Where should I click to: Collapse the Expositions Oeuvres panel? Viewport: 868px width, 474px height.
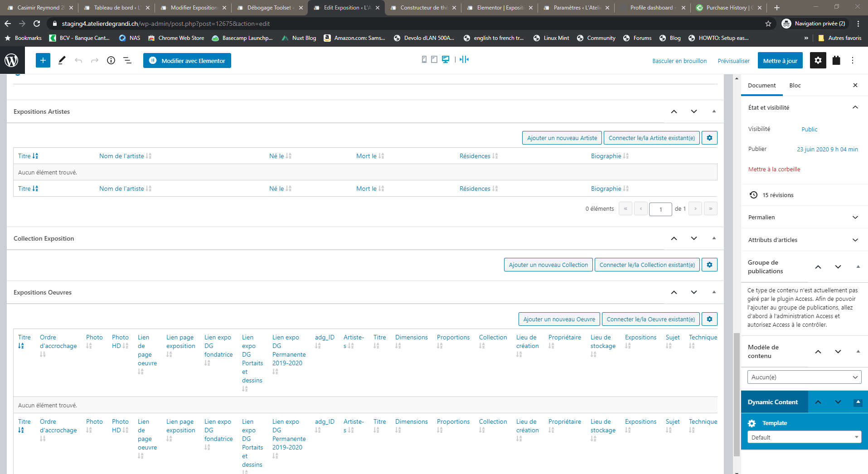click(714, 292)
